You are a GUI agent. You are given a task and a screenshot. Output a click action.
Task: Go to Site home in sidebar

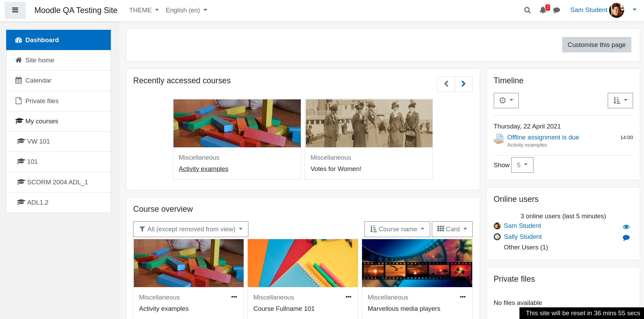click(59, 60)
